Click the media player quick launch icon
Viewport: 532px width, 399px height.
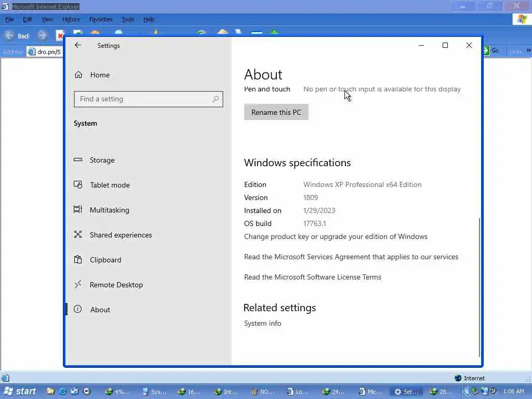pyautogui.click(x=87, y=391)
